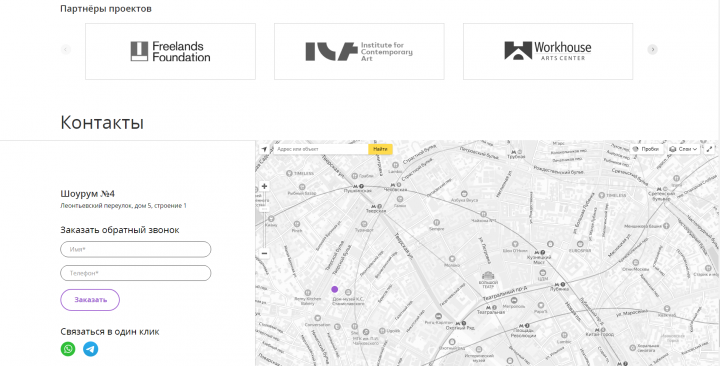Click the Чеховская metro station icon
Screen dimensions: 720x366
click(395, 185)
